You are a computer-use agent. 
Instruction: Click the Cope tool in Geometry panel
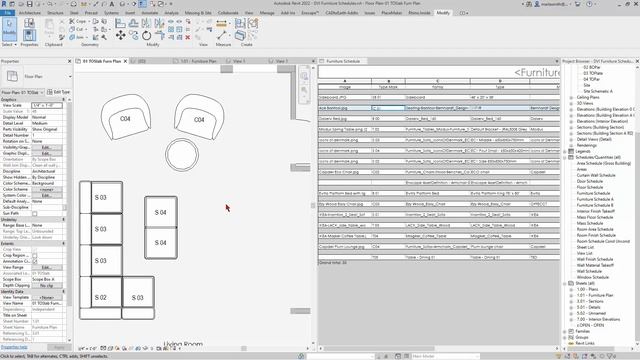coord(79,21)
